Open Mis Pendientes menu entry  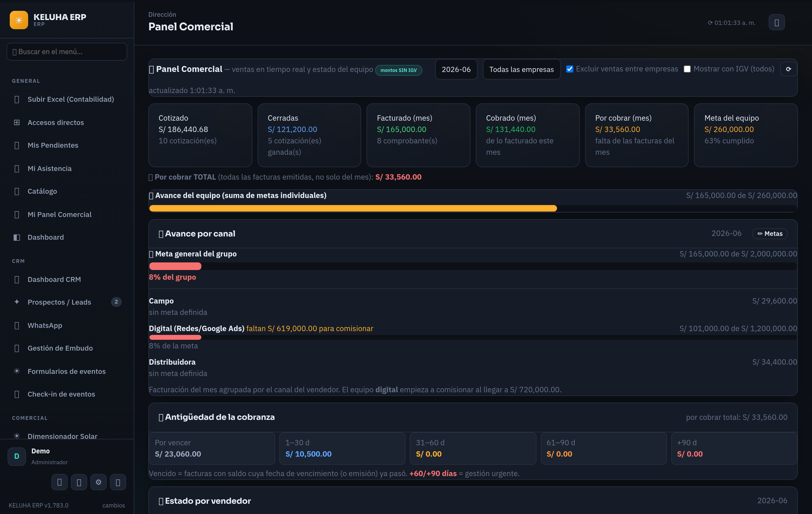point(67,145)
